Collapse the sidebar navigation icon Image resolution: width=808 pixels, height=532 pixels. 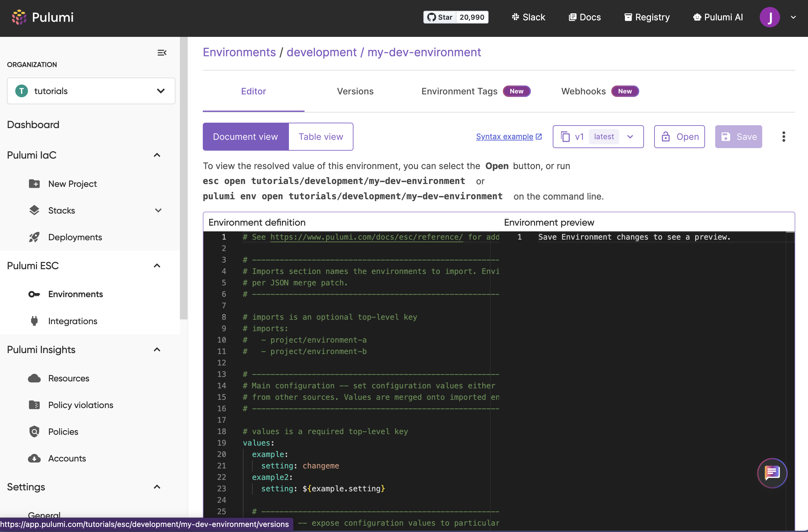click(x=162, y=53)
